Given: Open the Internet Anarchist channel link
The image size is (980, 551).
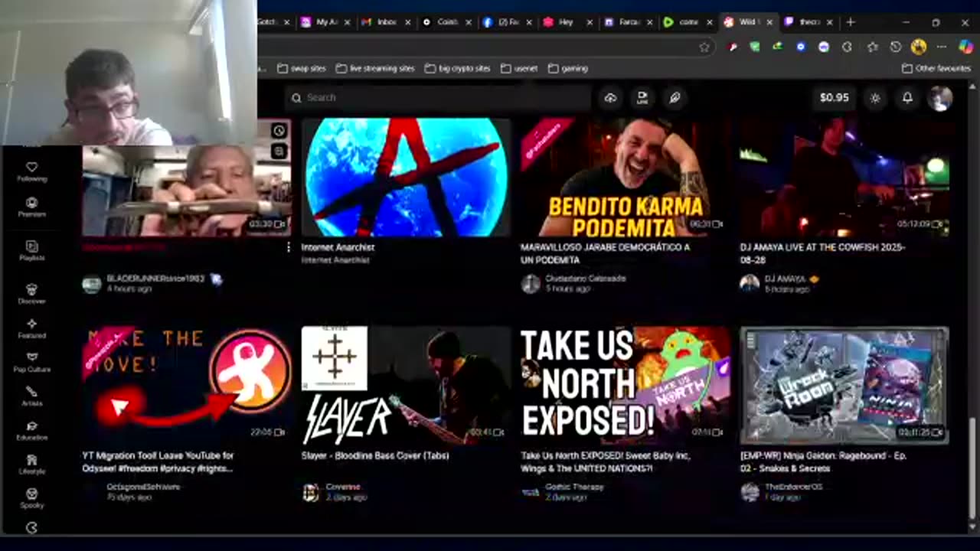Looking at the screenshot, I should pos(335,260).
